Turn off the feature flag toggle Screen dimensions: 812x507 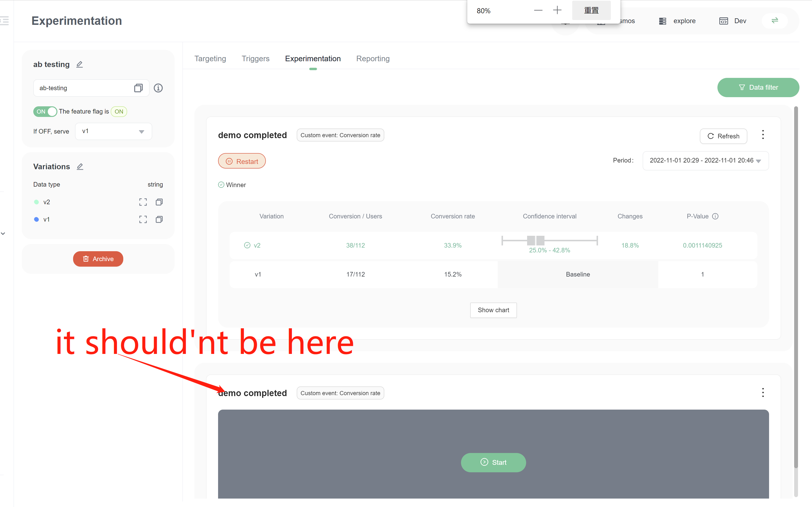click(x=45, y=111)
